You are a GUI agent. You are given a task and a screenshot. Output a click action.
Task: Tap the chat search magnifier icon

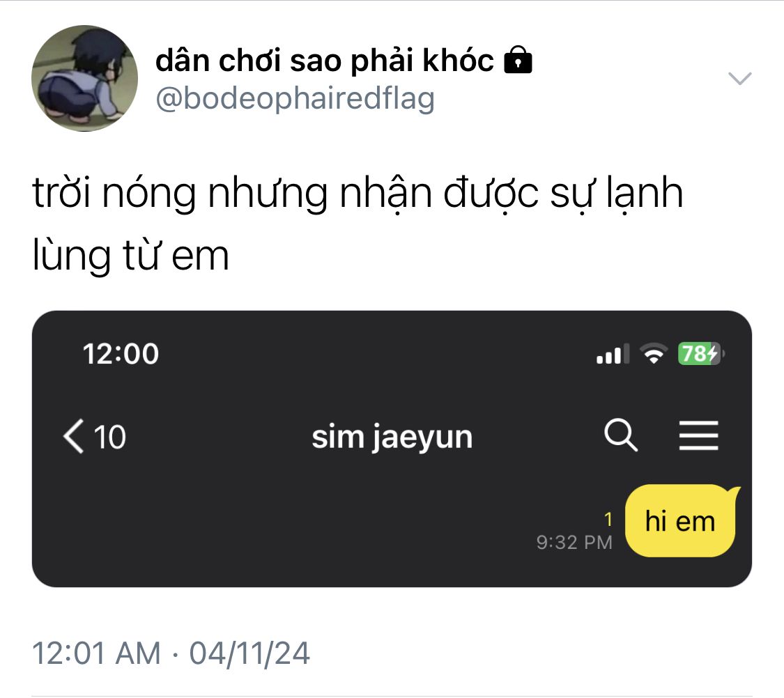[x=620, y=435]
